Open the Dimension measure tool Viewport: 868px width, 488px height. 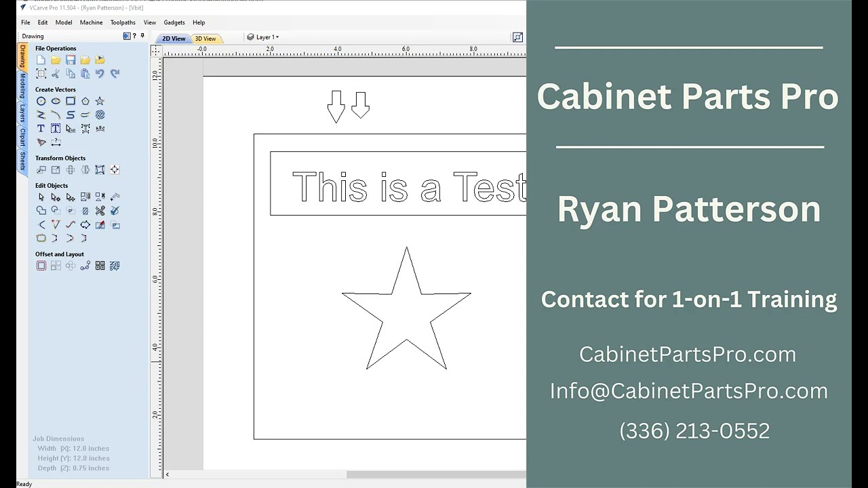pyautogui.click(x=56, y=142)
